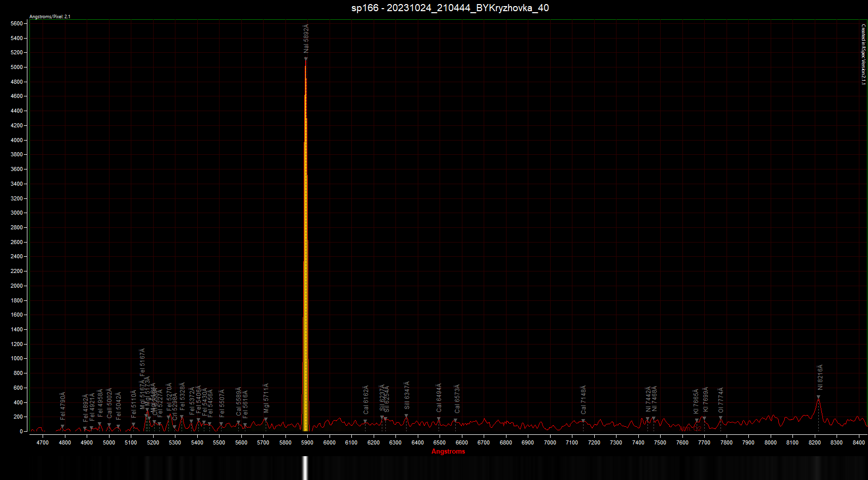Click the bright sodium line in spectrum strip
This screenshot has height=480, width=868.
tap(305, 468)
